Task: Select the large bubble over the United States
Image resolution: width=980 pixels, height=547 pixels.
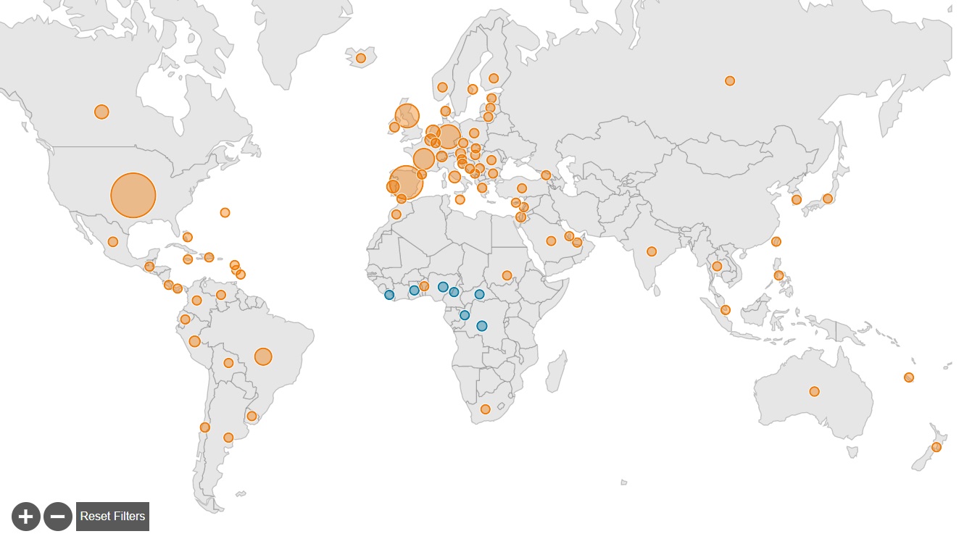Action: coord(133,196)
